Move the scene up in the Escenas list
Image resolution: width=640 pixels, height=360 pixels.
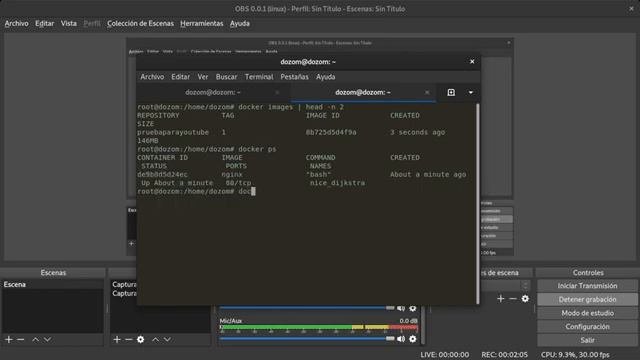click(x=36, y=340)
